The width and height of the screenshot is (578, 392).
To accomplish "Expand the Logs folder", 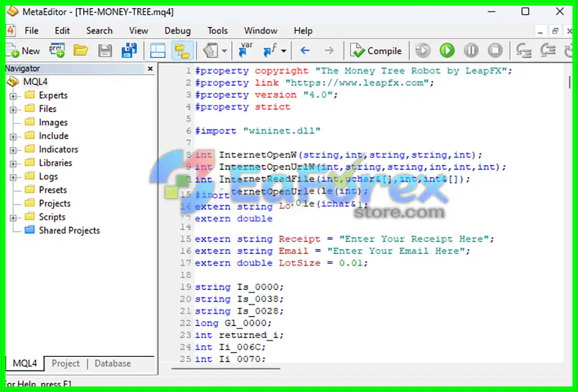I will pos(14,177).
